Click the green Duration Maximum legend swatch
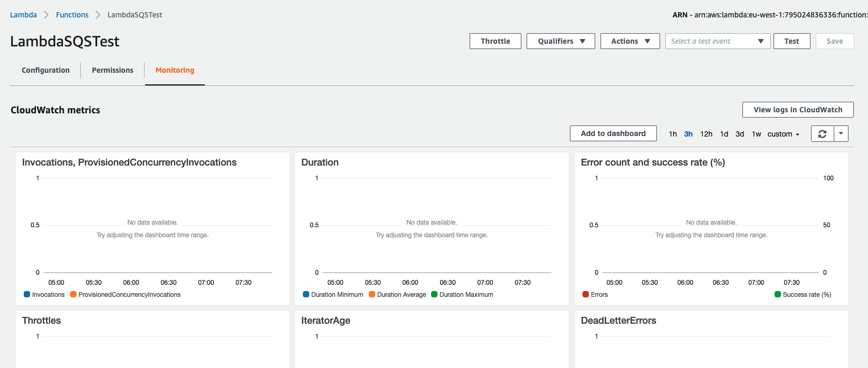 (434, 294)
